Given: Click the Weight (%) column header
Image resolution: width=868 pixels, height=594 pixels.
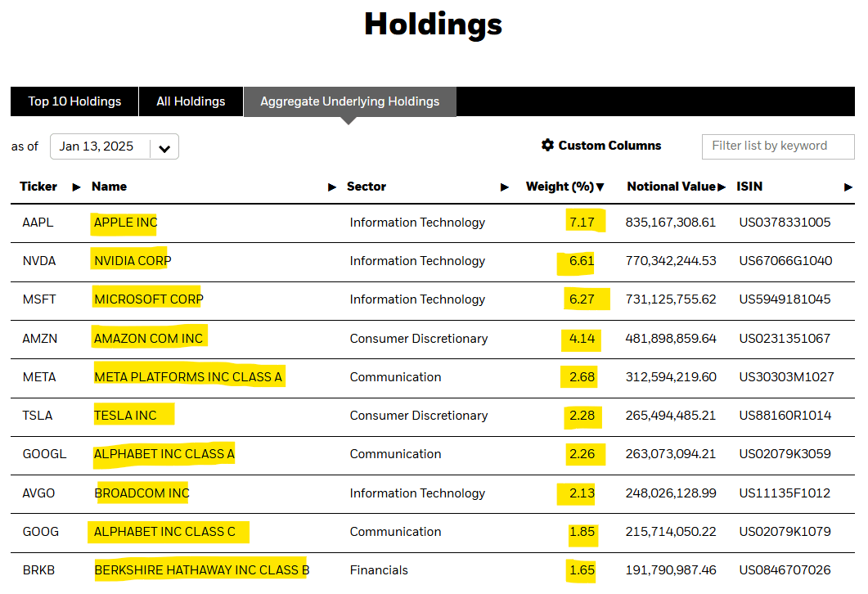Looking at the screenshot, I should 559,187.
